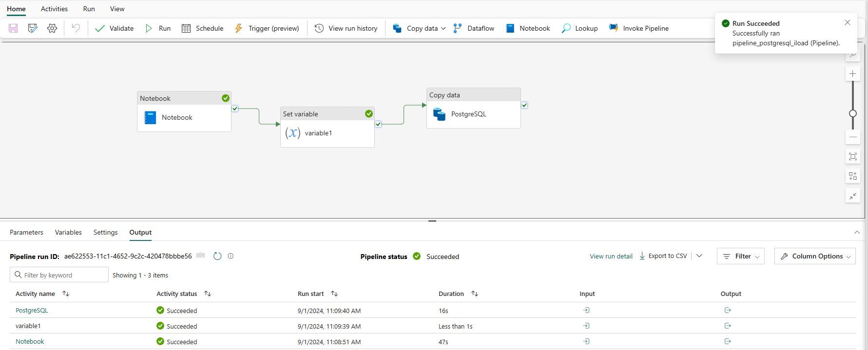Open the Parameters tab
The height and width of the screenshot is (350, 868).
click(26, 232)
